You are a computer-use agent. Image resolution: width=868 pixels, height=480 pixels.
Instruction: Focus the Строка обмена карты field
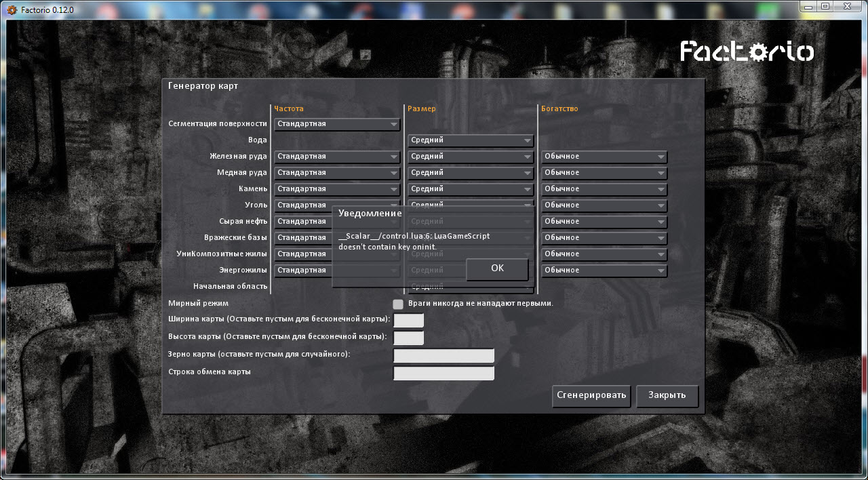pyautogui.click(x=444, y=373)
